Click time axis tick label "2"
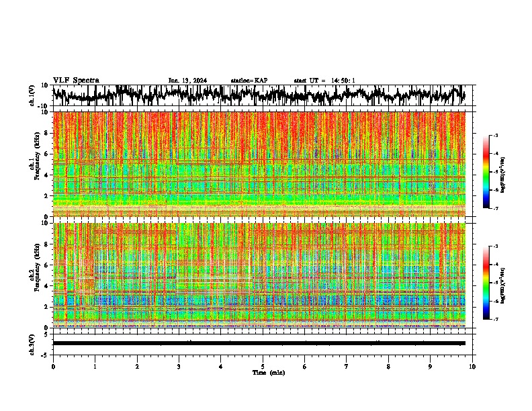Viewport: 532px width, 411px height. [137, 367]
